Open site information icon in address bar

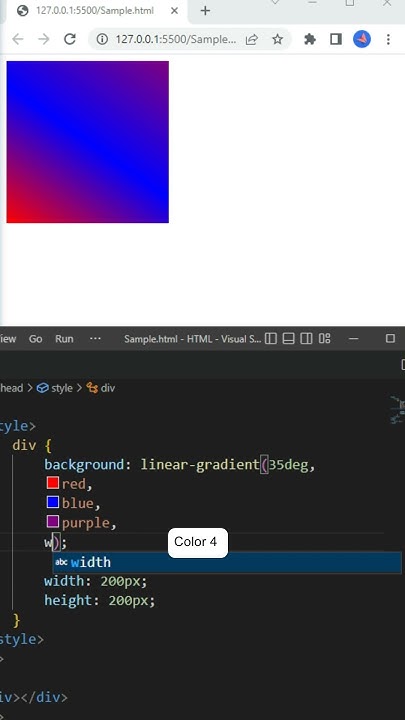click(x=102, y=39)
